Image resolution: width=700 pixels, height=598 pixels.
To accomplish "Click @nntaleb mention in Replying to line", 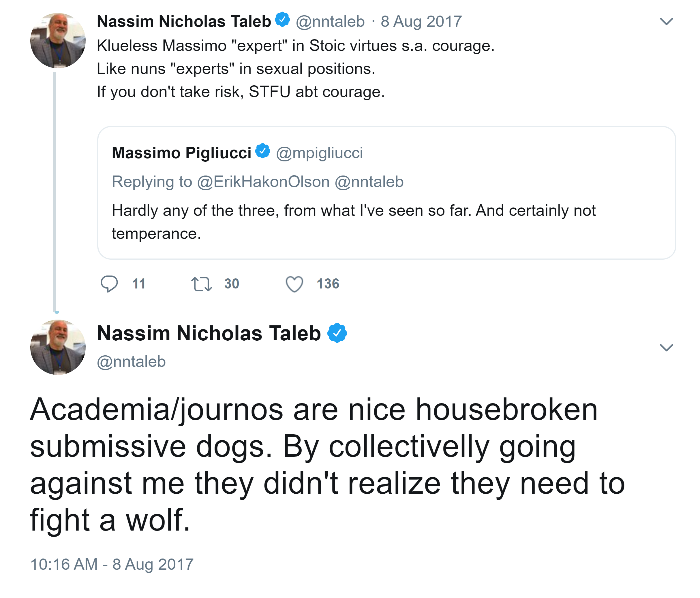I will click(x=369, y=182).
